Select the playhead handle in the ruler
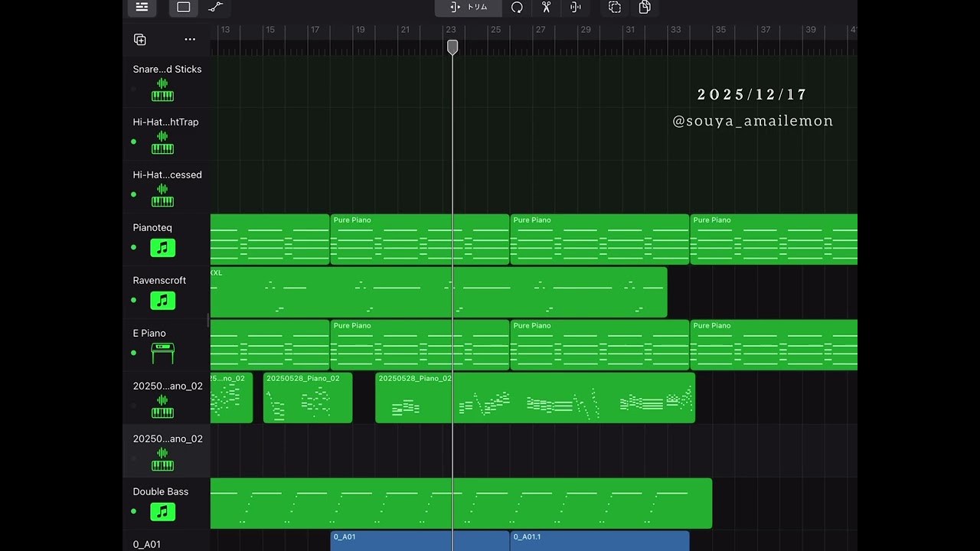980x551 pixels. coord(452,47)
